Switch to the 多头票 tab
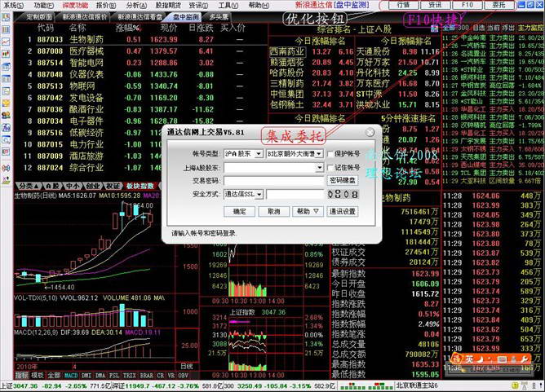The height and width of the screenshot is (392, 545). (x=219, y=16)
